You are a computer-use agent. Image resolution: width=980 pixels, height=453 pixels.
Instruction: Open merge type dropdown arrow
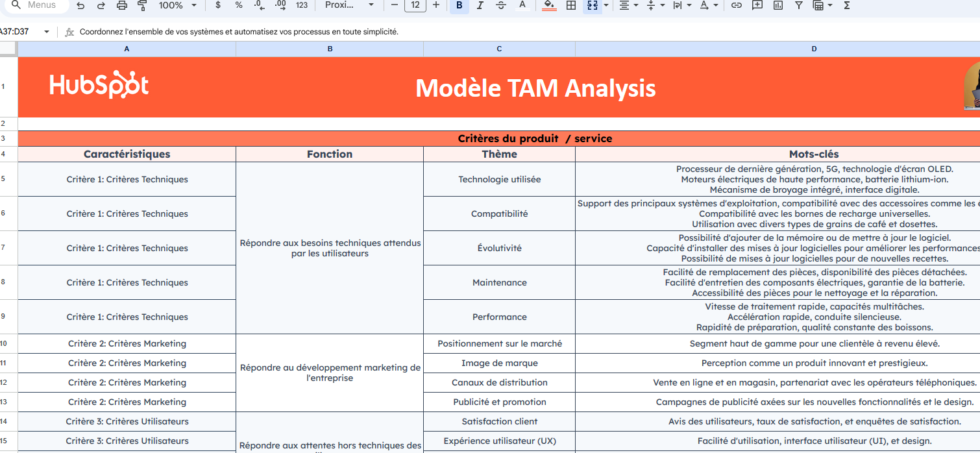[x=606, y=5]
